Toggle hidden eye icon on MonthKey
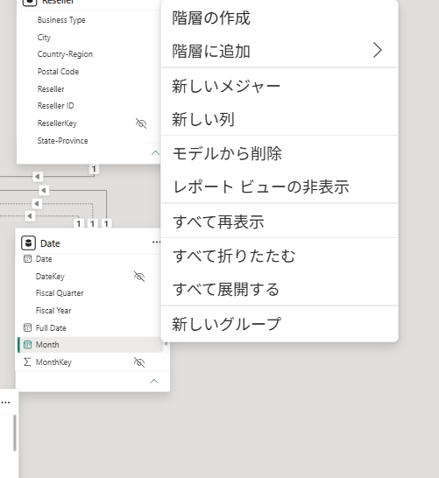Image resolution: width=439 pixels, height=478 pixels. click(139, 362)
